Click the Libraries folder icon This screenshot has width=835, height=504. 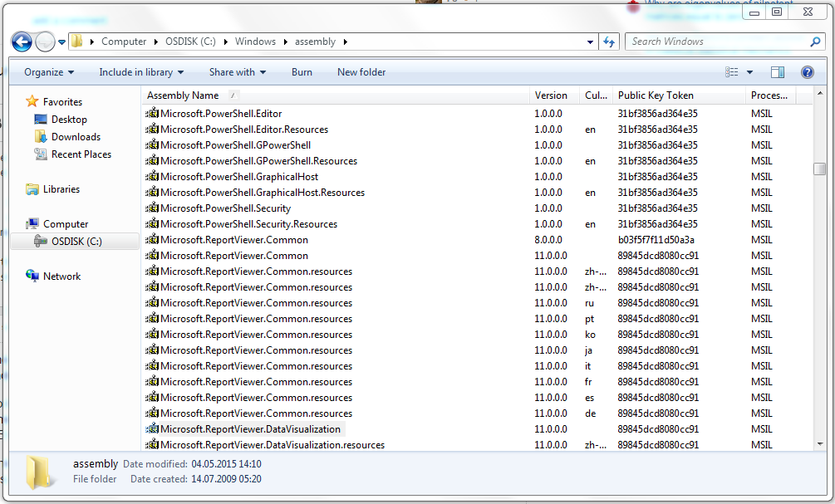coord(32,189)
